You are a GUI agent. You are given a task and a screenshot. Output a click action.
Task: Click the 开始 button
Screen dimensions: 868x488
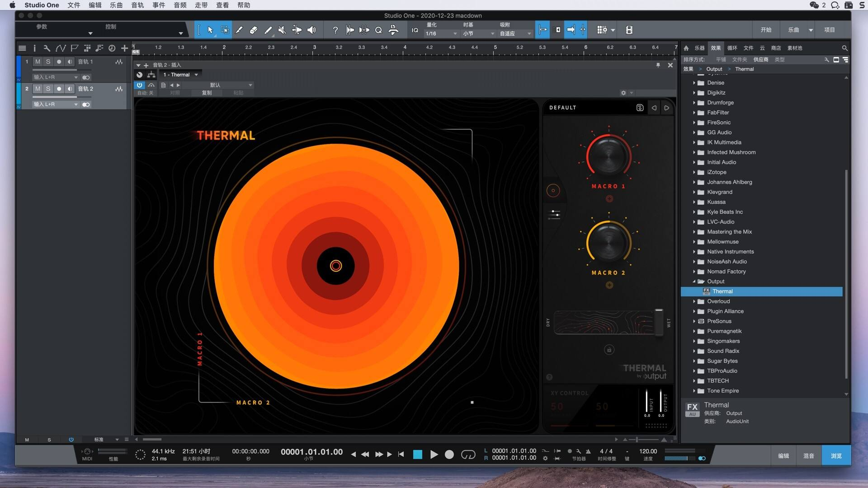(766, 30)
